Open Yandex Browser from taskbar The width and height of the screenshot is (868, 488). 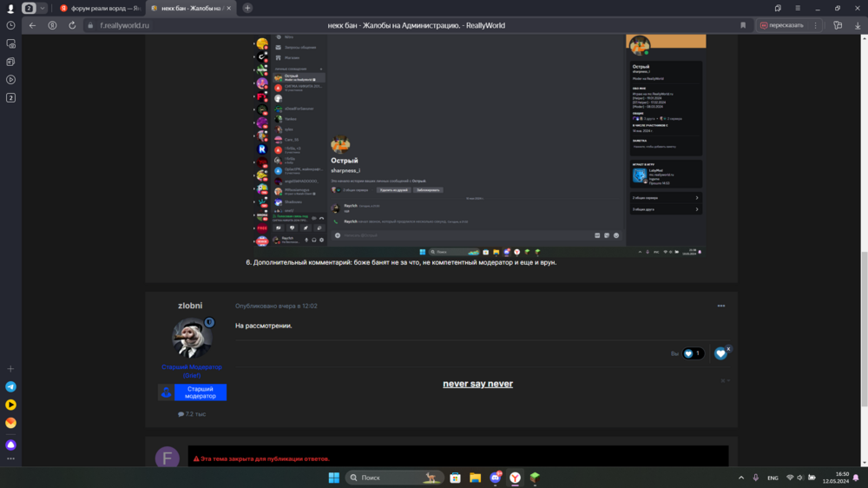click(515, 478)
